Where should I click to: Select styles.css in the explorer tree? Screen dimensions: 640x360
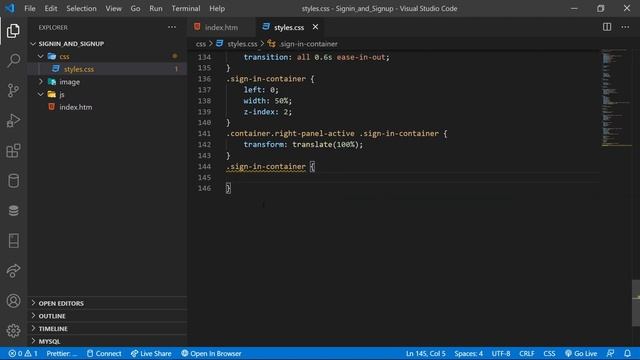click(x=107, y=69)
